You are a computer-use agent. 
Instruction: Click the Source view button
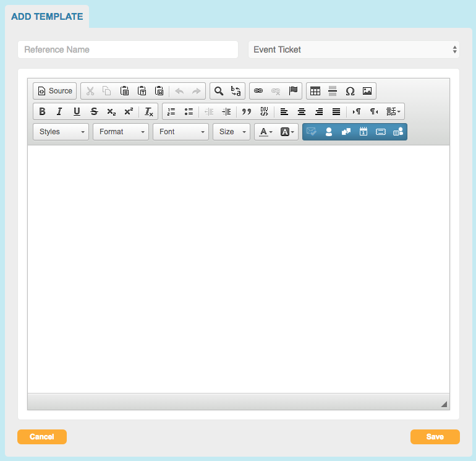pos(55,91)
